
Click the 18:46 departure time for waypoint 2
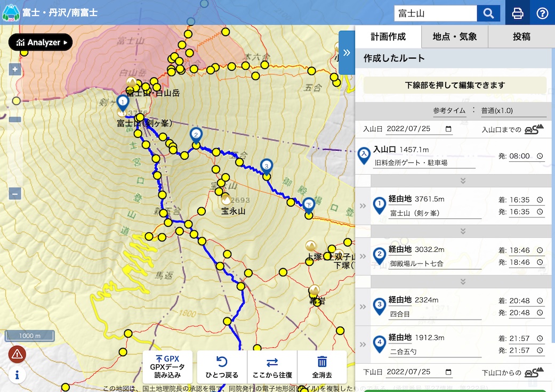pos(520,262)
